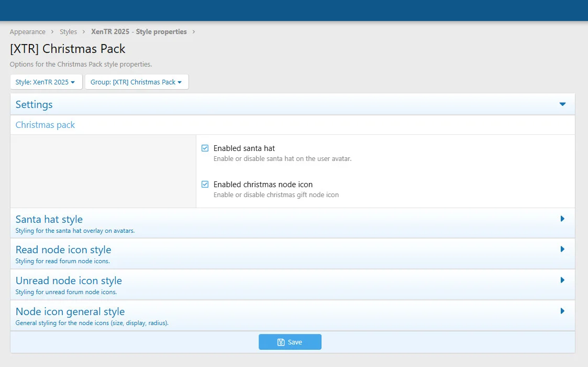Click the Enabled santa hat label text
The image size is (588, 367).
tap(244, 148)
